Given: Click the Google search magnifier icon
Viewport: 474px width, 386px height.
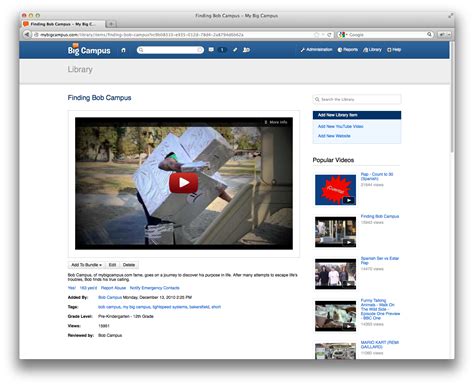Looking at the screenshot, I should [429, 34].
